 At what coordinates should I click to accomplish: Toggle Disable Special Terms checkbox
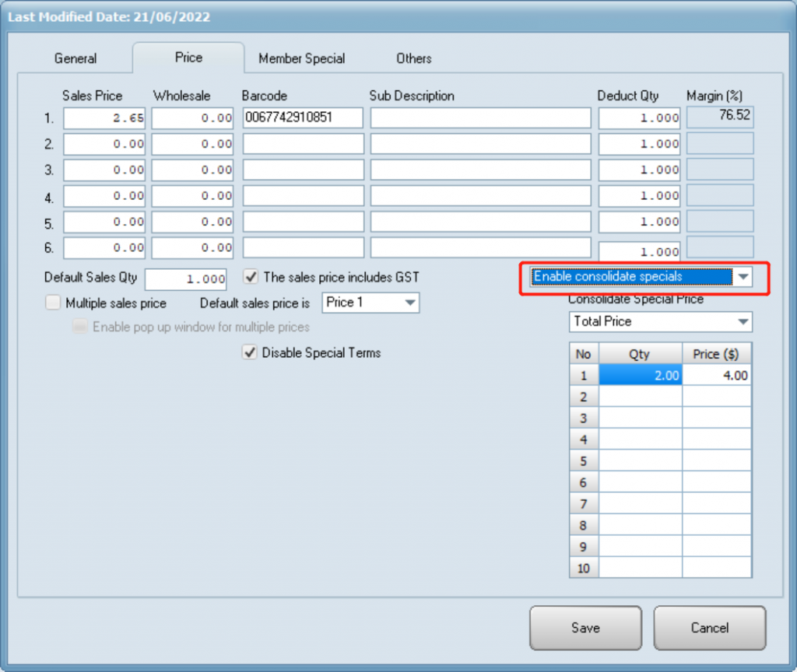251,352
